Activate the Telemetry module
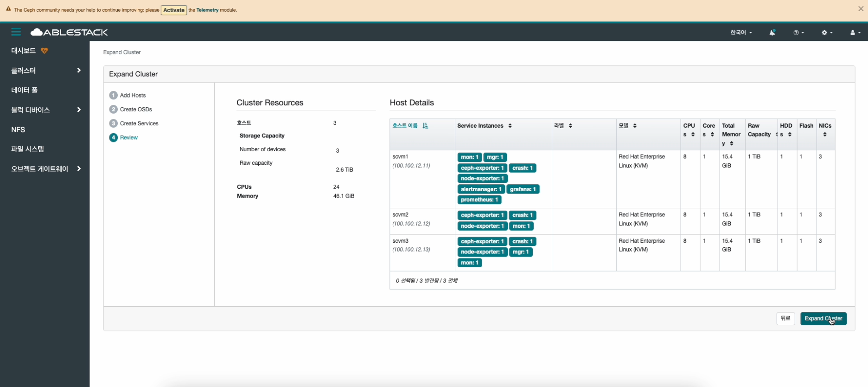 [x=174, y=10]
